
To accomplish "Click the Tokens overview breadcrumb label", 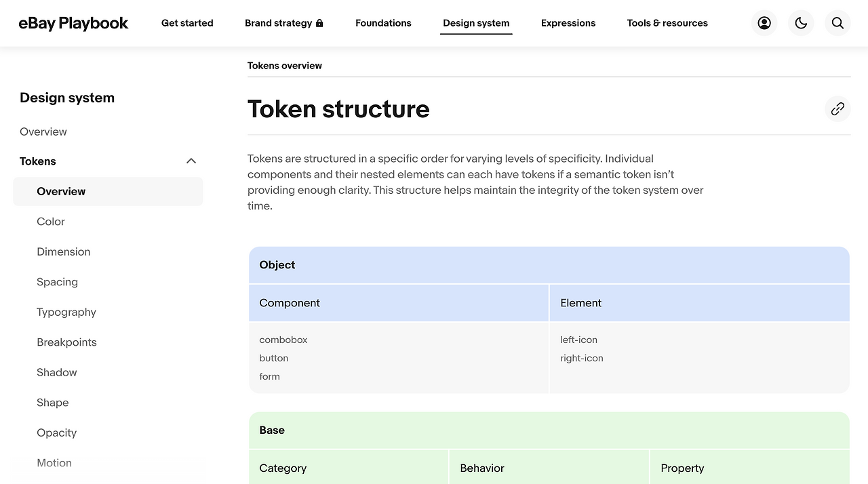I will [x=285, y=66].
